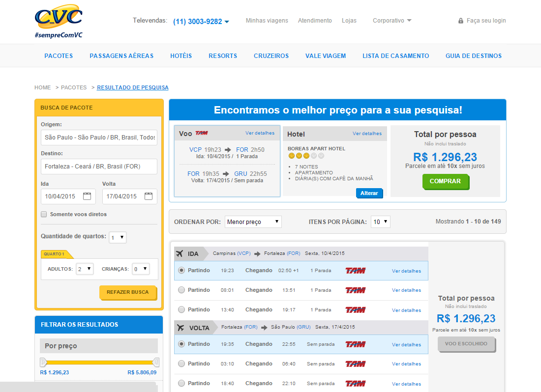The width and height of the screenshot is (541, 392).
Task: Click arrow icon between FOR 19h35 and GRU
Action: tap(226, 174)
